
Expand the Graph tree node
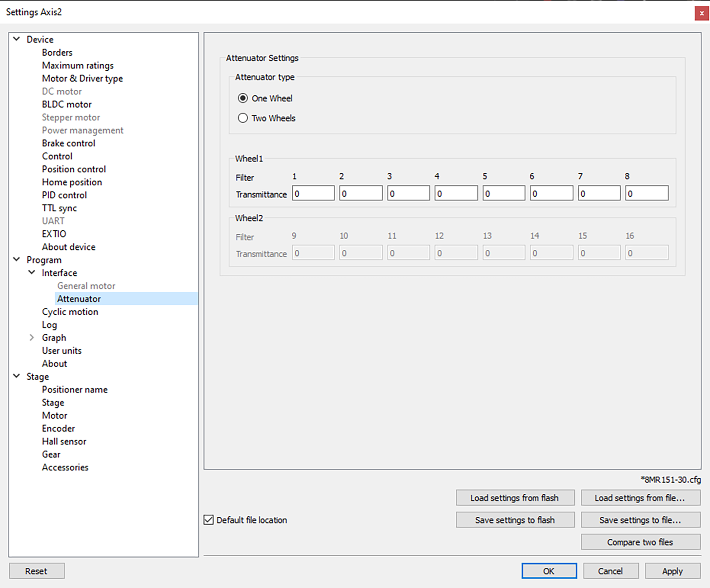(x=32, y=338)
